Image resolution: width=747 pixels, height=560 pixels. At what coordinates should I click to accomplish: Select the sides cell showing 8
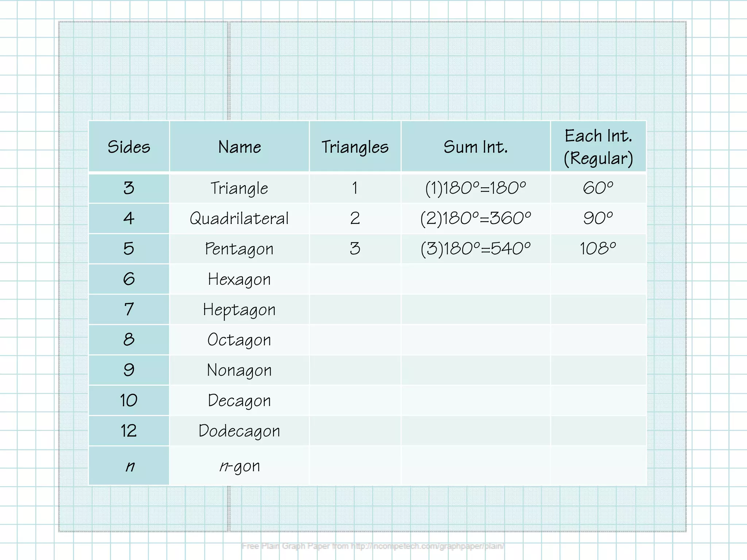129,339
